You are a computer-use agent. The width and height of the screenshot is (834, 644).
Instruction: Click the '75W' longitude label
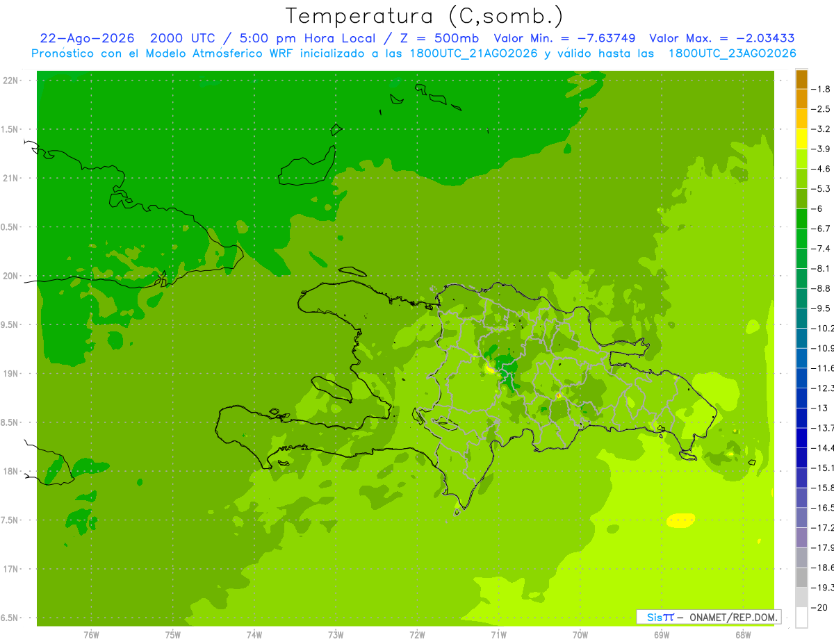[172, 635]
